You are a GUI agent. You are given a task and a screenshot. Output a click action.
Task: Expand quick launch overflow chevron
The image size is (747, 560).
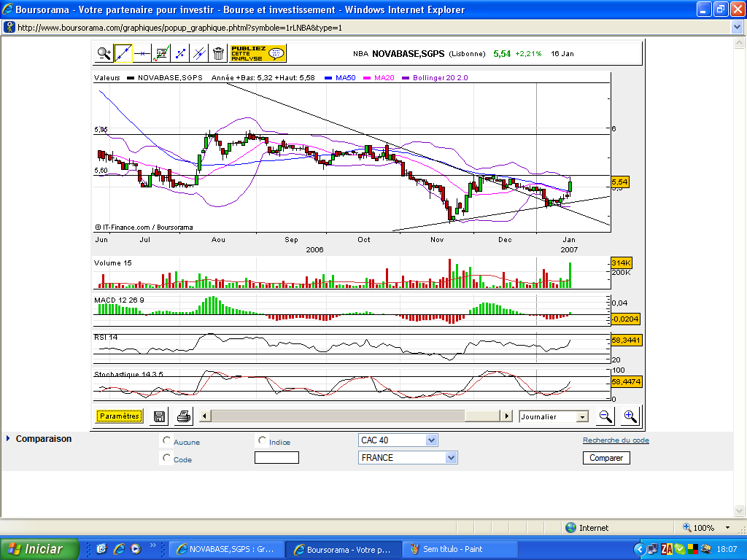153,545
